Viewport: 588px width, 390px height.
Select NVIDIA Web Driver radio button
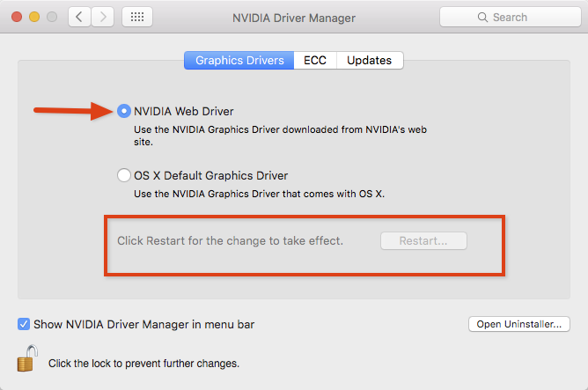(124, 111)
